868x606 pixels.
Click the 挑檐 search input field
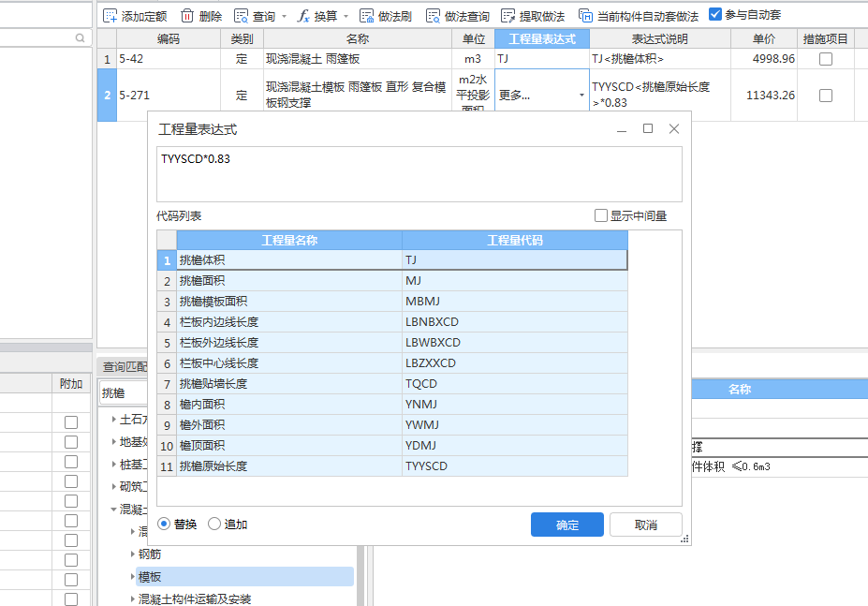coord(124,392)
